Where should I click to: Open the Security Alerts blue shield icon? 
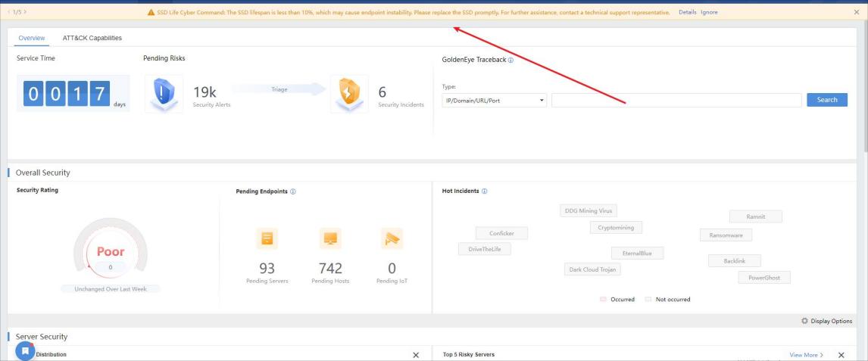pyautogui.click(x=164, y=94)
